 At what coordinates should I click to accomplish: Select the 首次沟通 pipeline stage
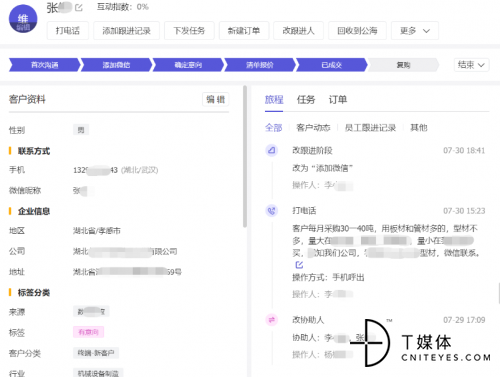coord(45,65)
